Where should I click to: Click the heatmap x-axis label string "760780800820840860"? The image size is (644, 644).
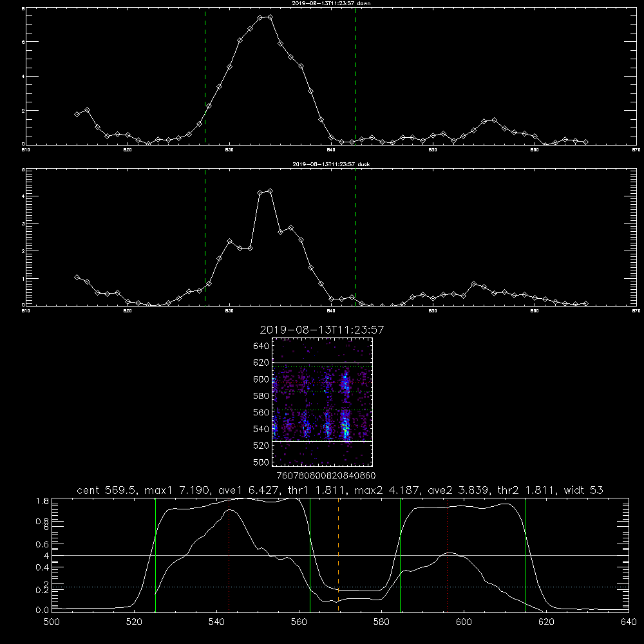coord(326,475)
